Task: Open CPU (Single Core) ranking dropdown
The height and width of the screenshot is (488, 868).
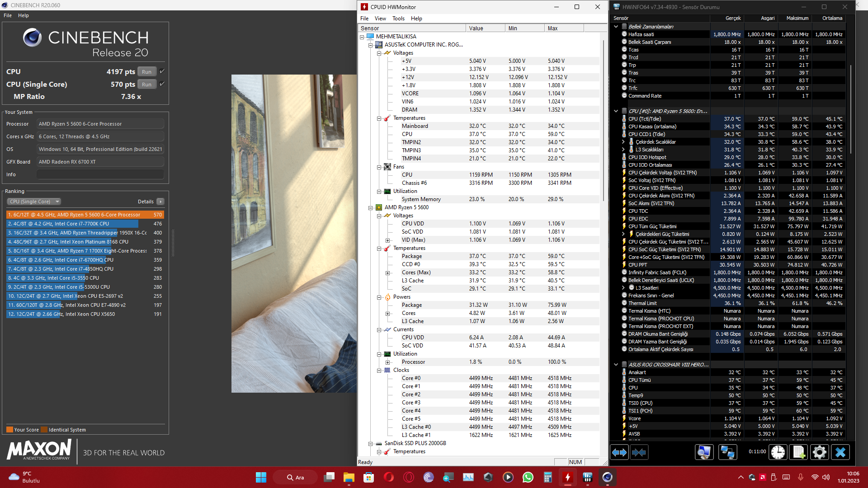Action: point(34,202)
